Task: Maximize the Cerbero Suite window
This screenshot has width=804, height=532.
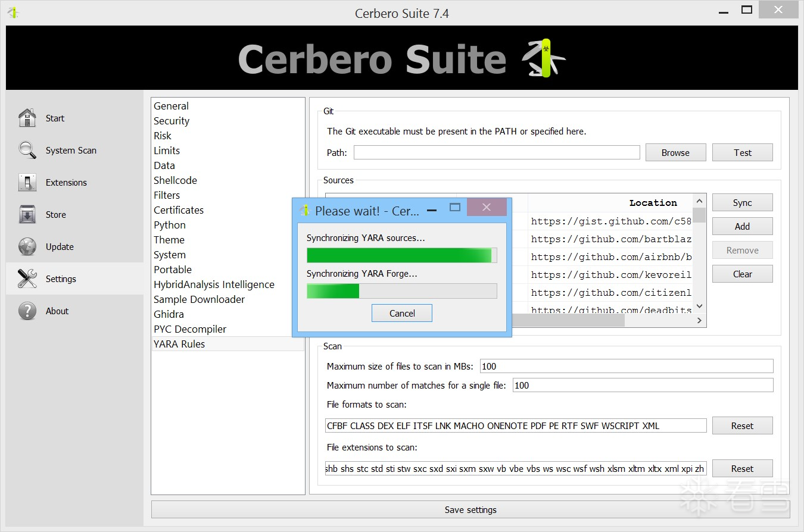Action: click(747, 10)
